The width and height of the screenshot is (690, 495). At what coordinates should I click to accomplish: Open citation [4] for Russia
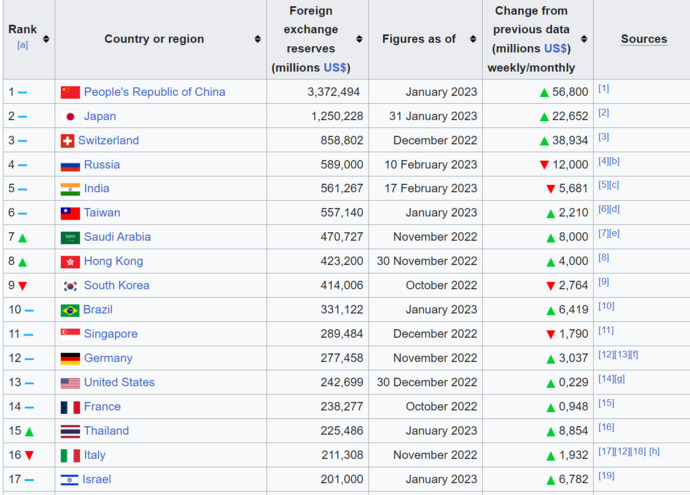tap(603, 161)
